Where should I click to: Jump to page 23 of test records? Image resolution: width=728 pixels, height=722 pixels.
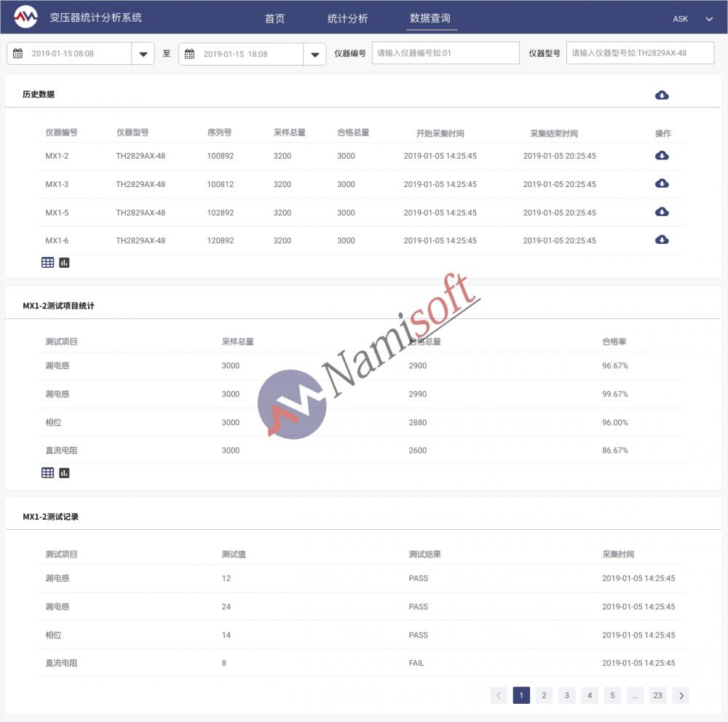pos(657,696)
